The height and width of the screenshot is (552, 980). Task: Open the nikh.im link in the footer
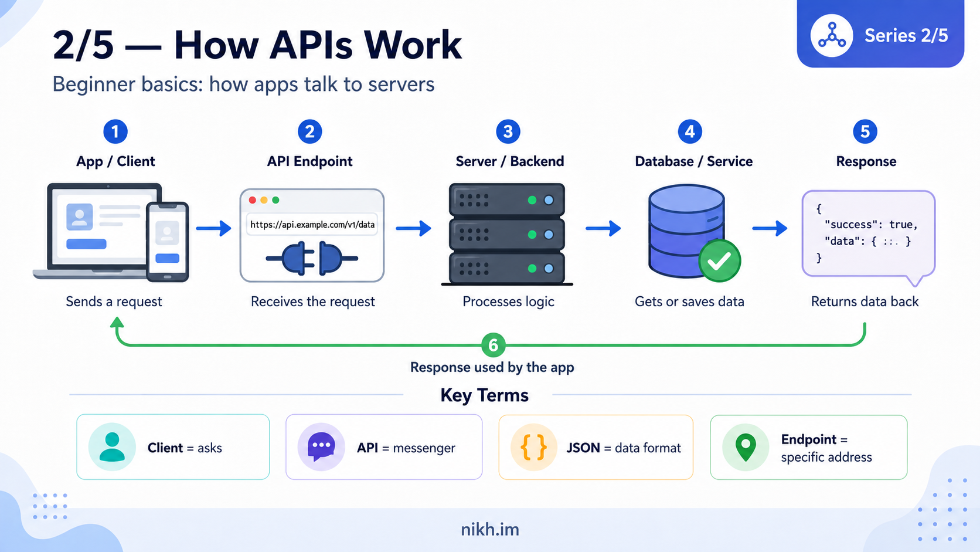490,530
